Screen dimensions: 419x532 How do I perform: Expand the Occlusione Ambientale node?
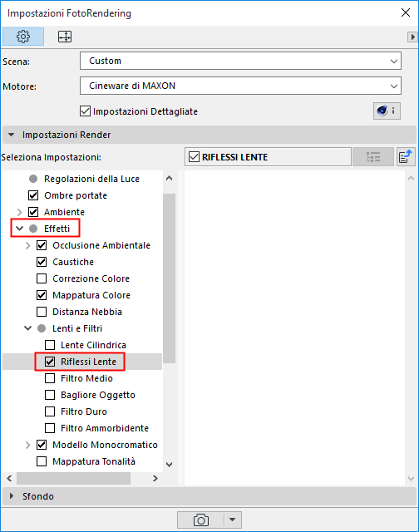(x=27, y=245)
